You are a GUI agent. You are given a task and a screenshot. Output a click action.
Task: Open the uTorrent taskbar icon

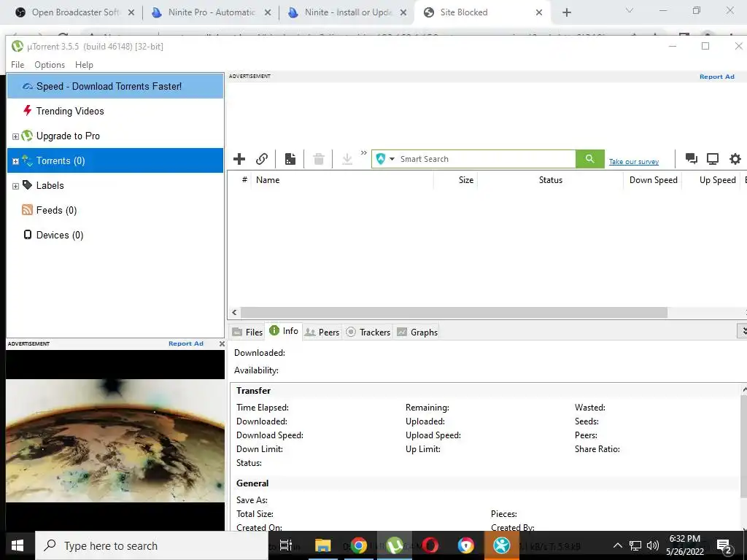click(x=395, y=545)
